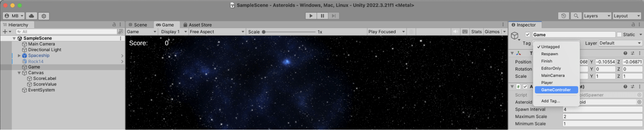Screen dimensions: 644x130
Task: Click the Pause button
Action: pos(322,16)
